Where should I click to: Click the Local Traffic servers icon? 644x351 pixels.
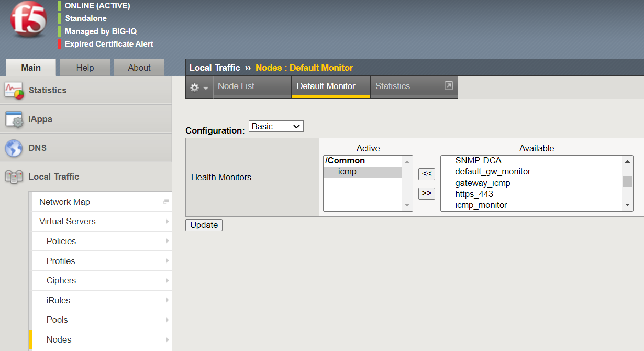tap(14, 177)
